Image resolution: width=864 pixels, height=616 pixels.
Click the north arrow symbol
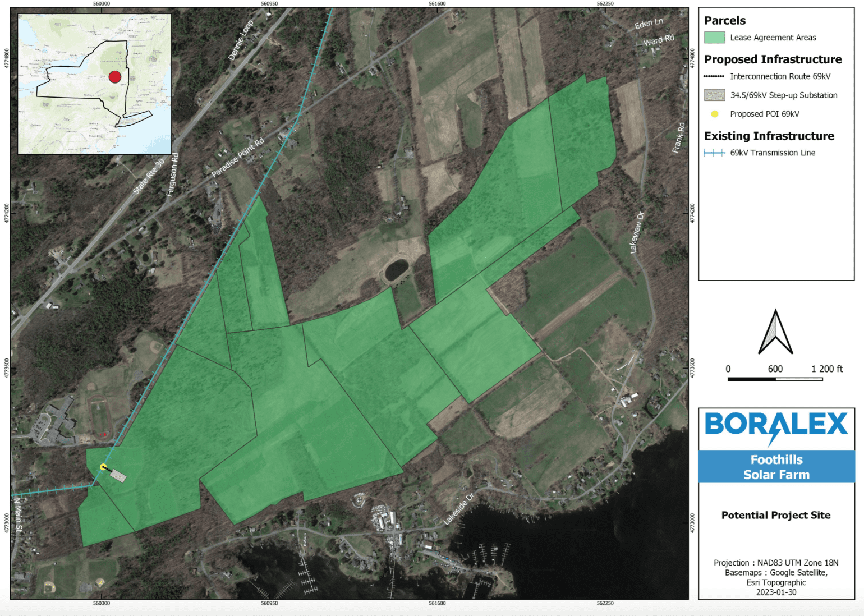pos(775,332)
